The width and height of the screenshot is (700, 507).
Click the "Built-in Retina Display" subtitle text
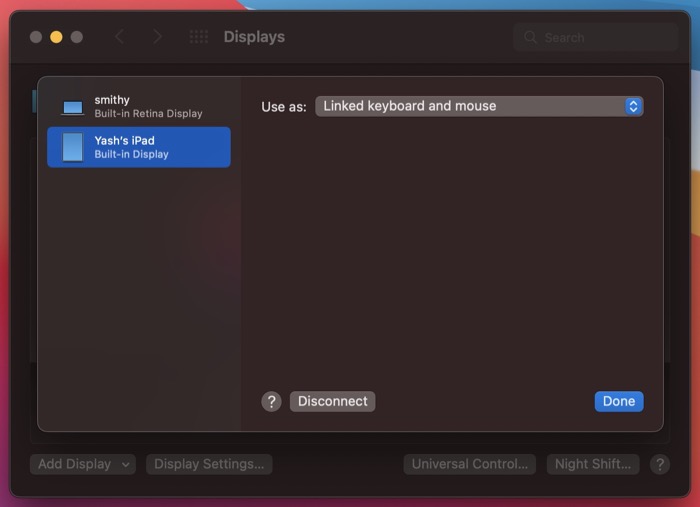148,114
